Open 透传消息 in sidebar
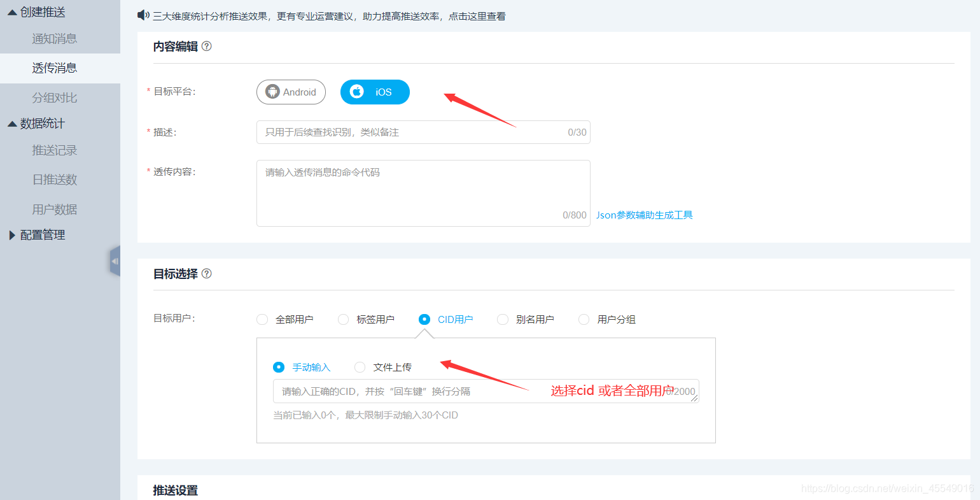Viewport: 980px width, 500px height. click(60, 68)
